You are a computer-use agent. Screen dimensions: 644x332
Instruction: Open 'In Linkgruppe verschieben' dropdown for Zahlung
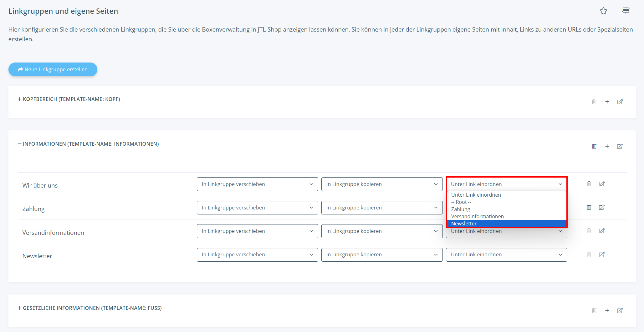pos(257,208)
